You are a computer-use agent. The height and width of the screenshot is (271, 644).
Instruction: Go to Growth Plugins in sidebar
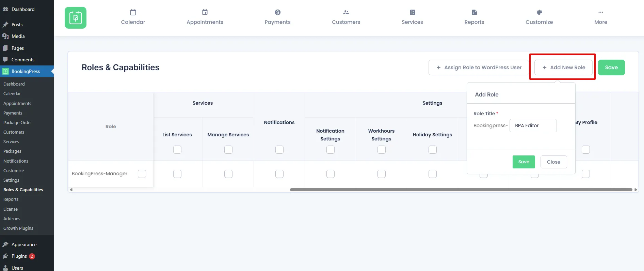(x=18, y=228)
